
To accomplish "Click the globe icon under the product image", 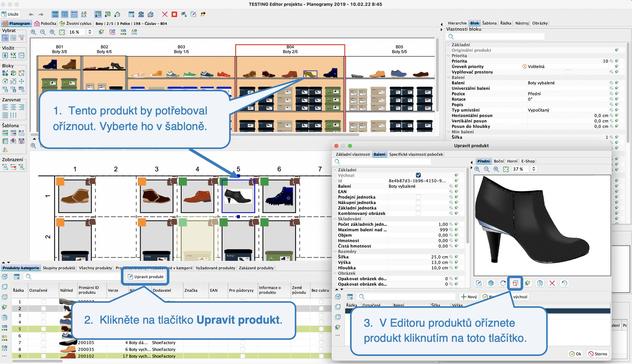I will click(491, 283).
